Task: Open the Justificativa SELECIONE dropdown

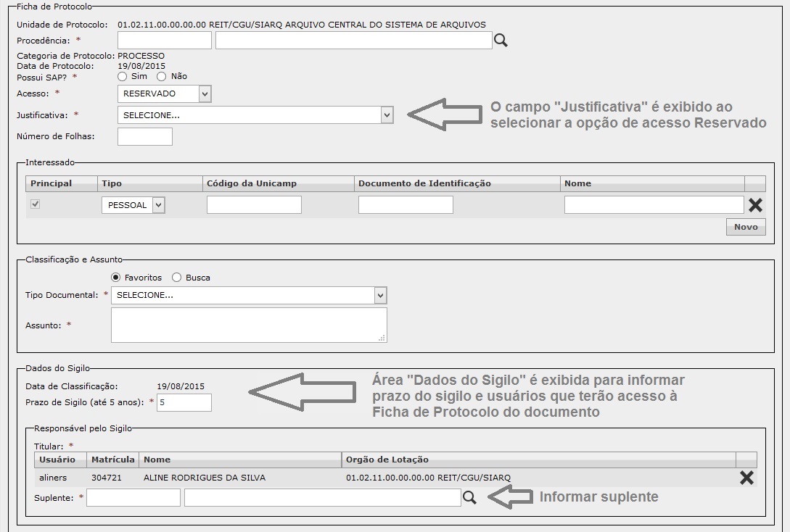Action: [255, 115]
